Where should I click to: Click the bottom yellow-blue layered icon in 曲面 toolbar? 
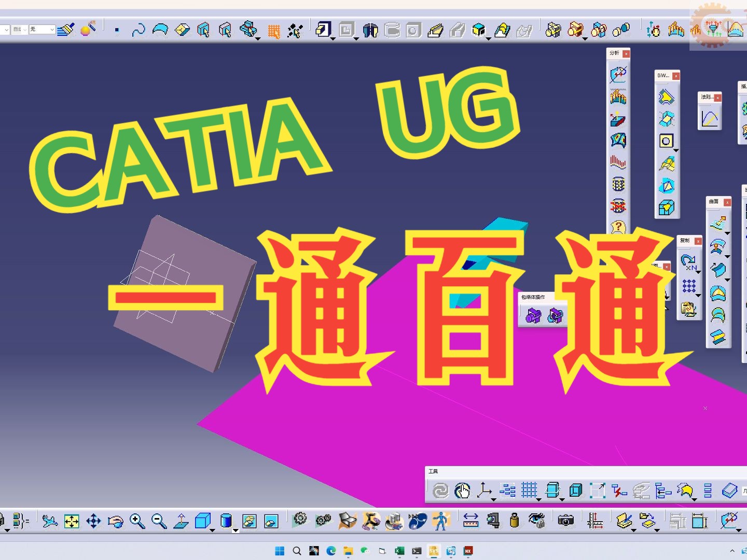[718, 337]
